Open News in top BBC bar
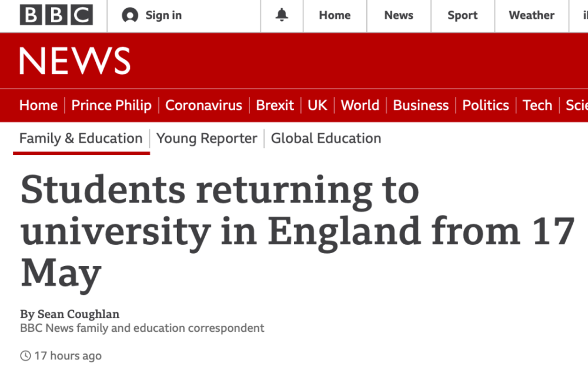This screenshot has height=370, width=588. tap(399, 16)
